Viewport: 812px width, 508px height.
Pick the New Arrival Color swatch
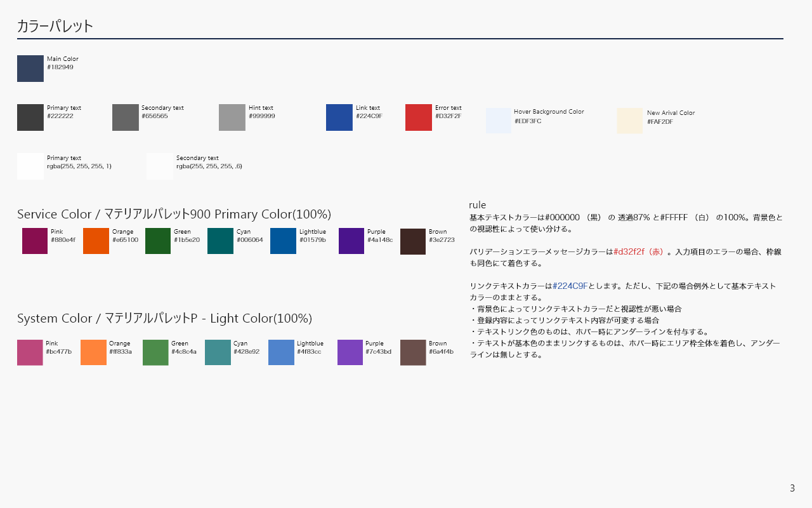tap(630, 121)
